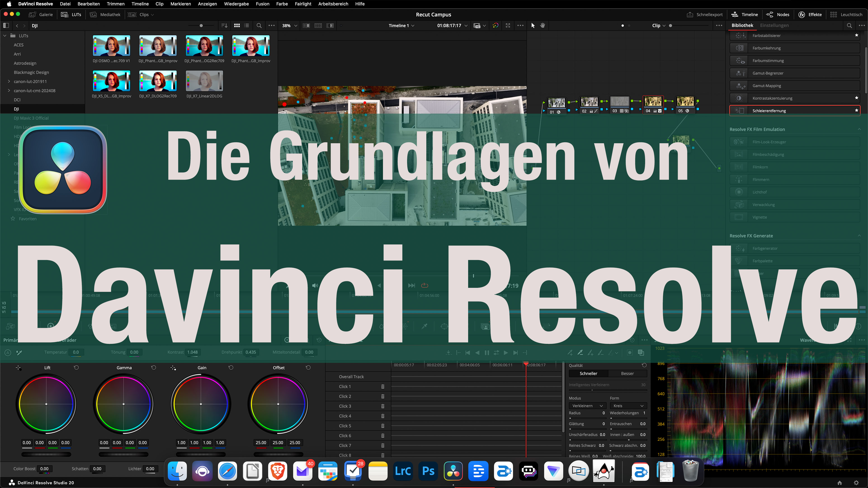
Task: Open the viewer zoom 38% dropdown
Action: click(x=290, y=26)
